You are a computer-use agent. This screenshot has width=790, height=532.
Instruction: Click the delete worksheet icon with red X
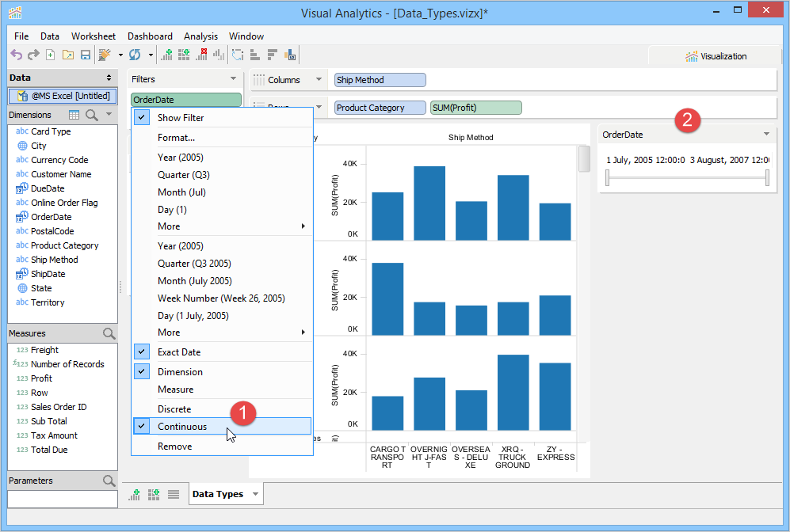coord(201,55)
